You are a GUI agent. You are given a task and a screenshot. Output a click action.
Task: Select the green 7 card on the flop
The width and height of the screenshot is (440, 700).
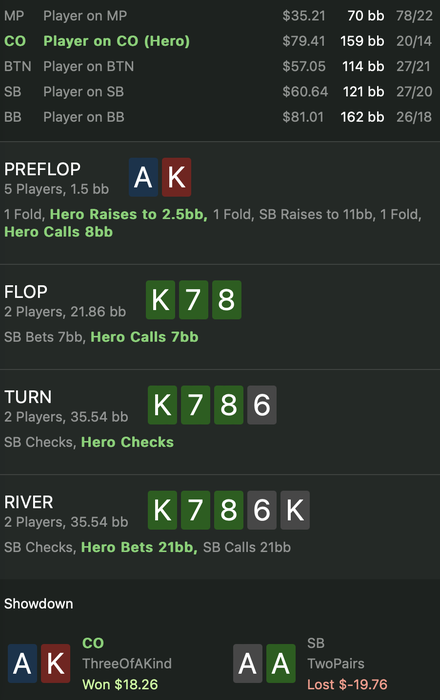pyautogui.click(x=193, y=300)
